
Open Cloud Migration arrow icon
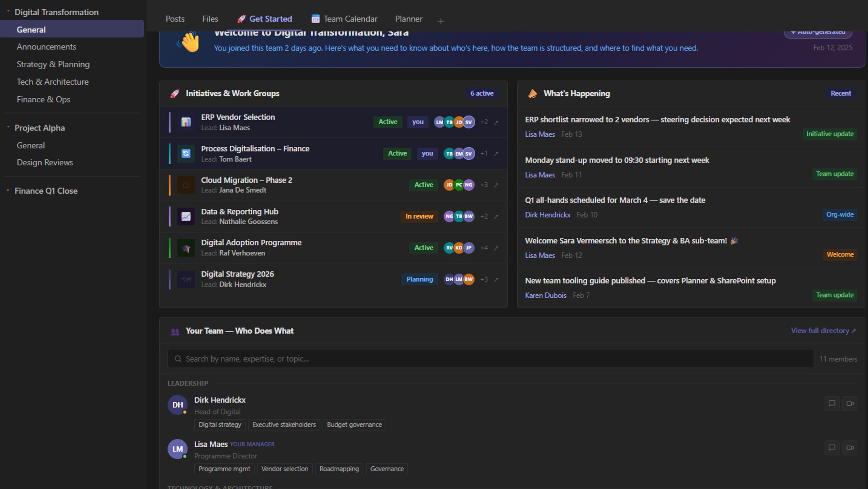tap(496, 185)
